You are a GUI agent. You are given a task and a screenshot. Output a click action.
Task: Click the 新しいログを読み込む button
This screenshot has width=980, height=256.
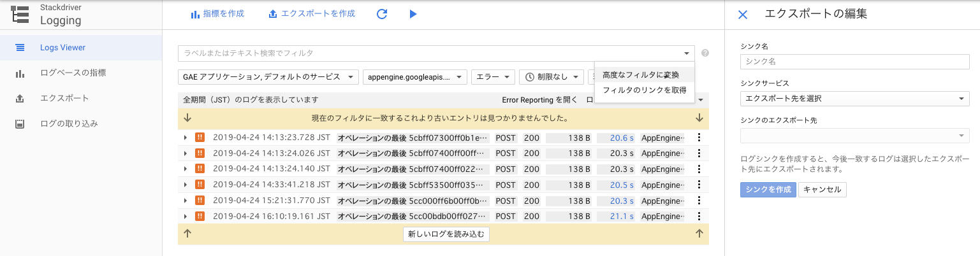[x=446, y=234]
